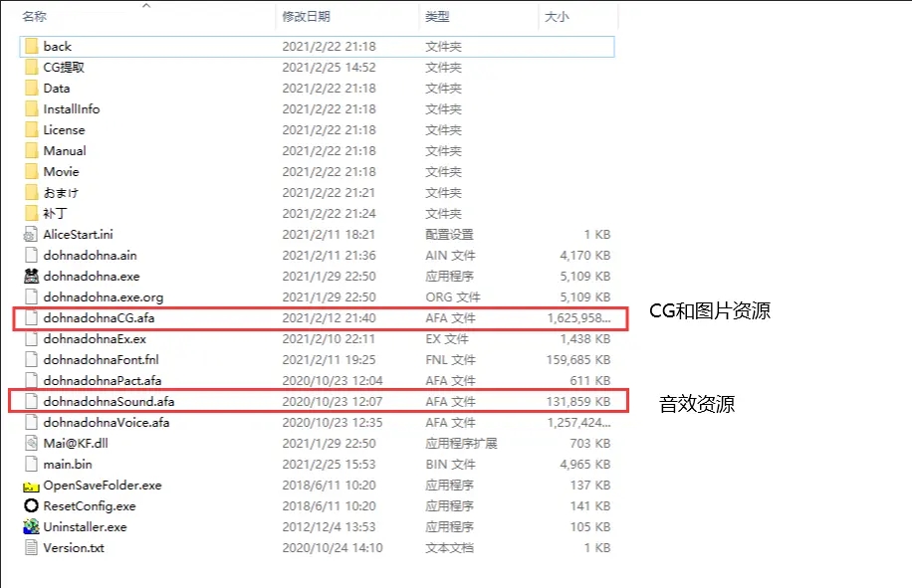Select the file name Uninstaller.exe

coord(85,527)
